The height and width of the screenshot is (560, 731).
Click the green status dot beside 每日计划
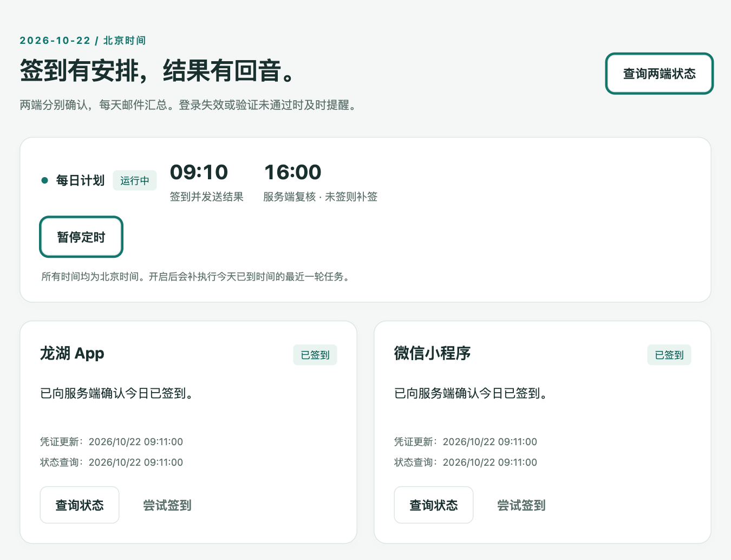pos(45,180)
